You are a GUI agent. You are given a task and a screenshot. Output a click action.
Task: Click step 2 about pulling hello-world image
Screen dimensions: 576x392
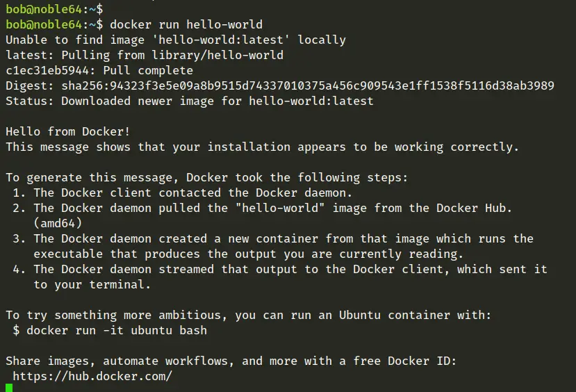[262, 208]
